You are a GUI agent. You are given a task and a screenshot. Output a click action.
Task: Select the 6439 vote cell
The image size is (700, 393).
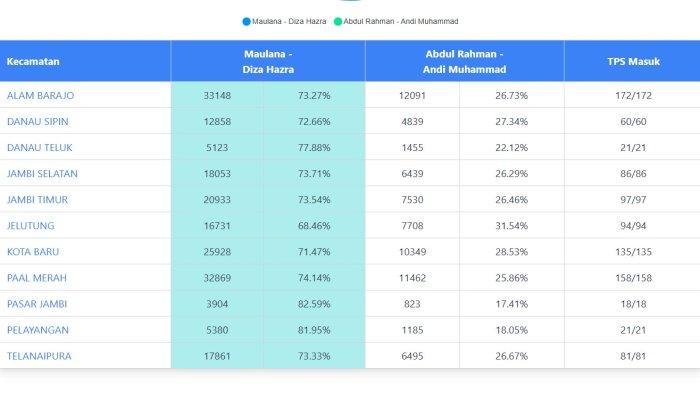coord(412,174)
